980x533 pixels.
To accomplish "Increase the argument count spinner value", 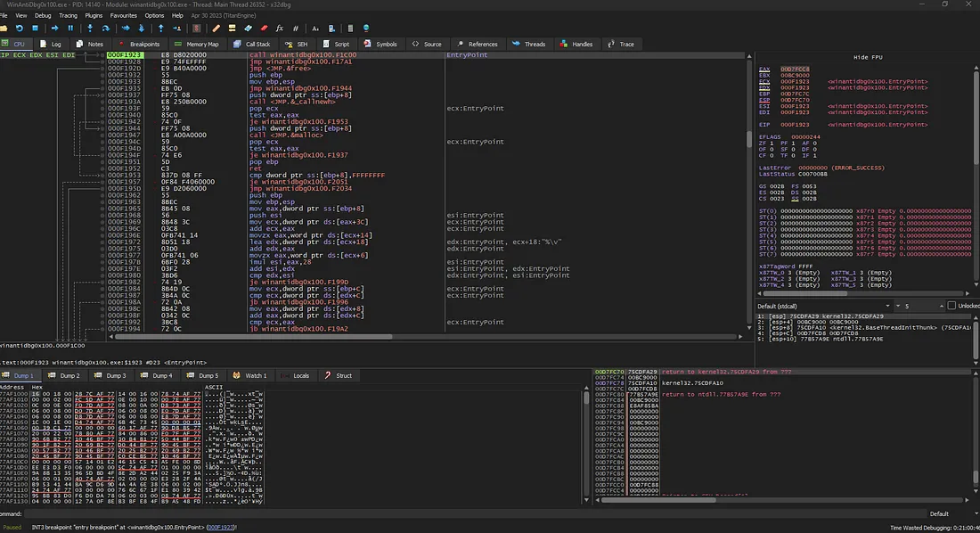I will [941, 304].
